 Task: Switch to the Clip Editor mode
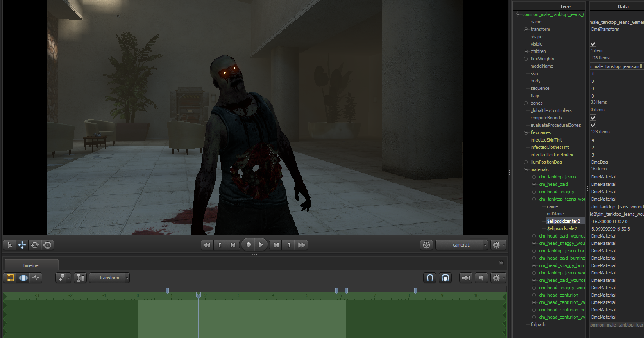pos(10,278)
